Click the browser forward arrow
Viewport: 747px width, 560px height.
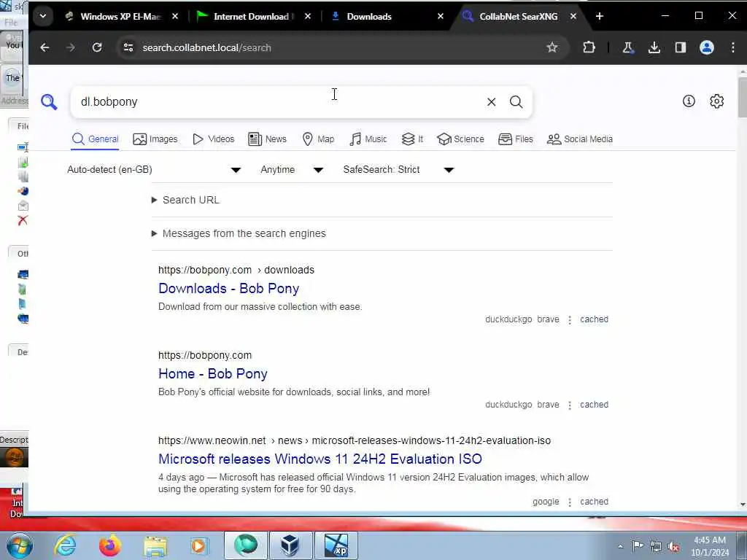tap(71, 47)
